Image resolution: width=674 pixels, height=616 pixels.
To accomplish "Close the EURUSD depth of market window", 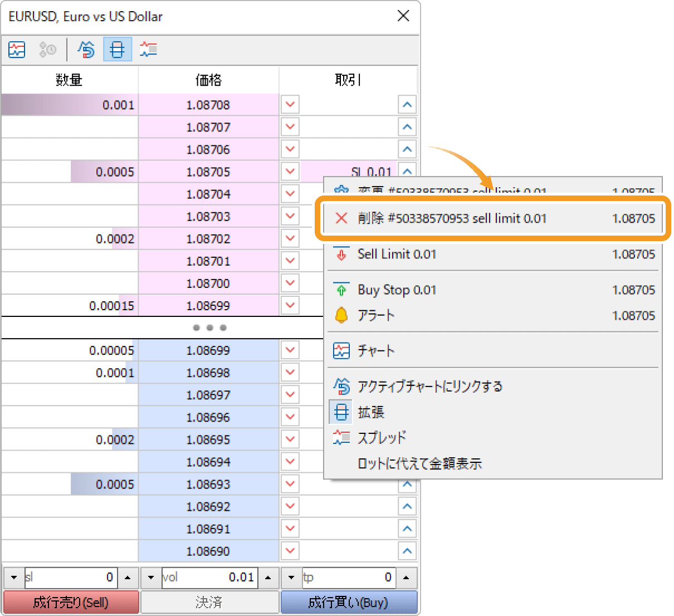I will pyautogui.click(x=403, y=16).
